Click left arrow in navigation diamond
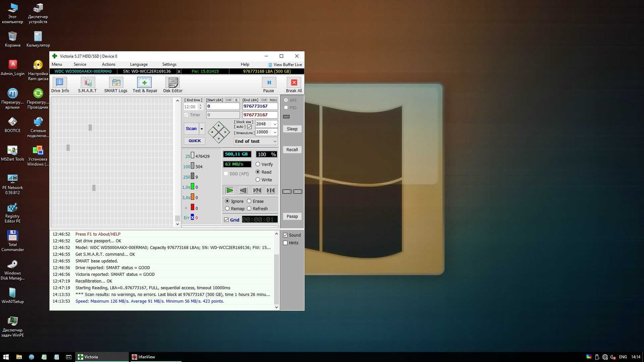644x362 pixels. tap(212, 132)
